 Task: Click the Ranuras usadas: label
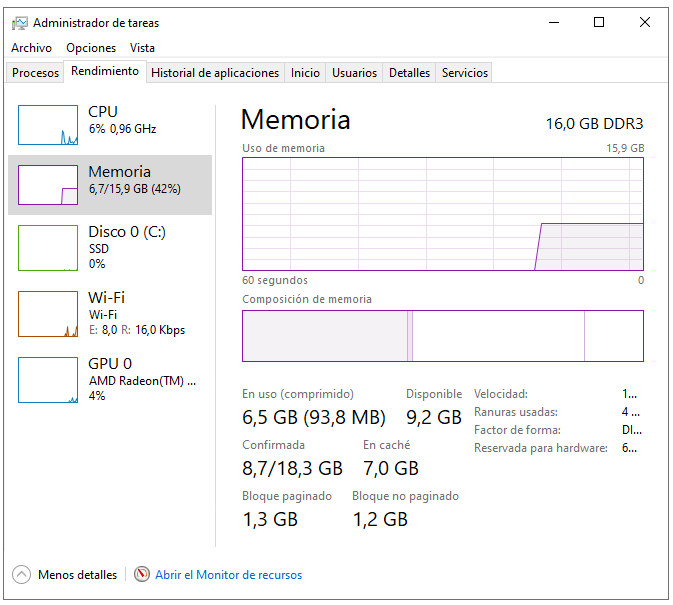pyautogui.click(x=516, y=412)
